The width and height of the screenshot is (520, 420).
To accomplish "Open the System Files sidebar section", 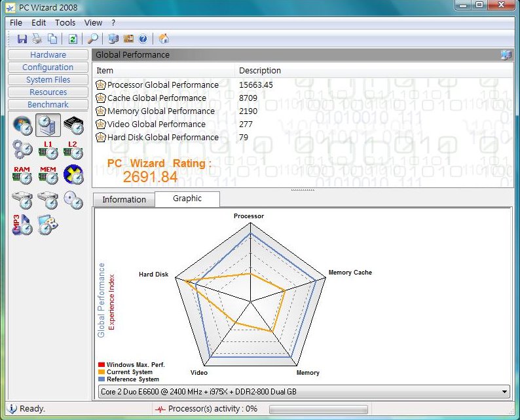I will coord(48,80).
